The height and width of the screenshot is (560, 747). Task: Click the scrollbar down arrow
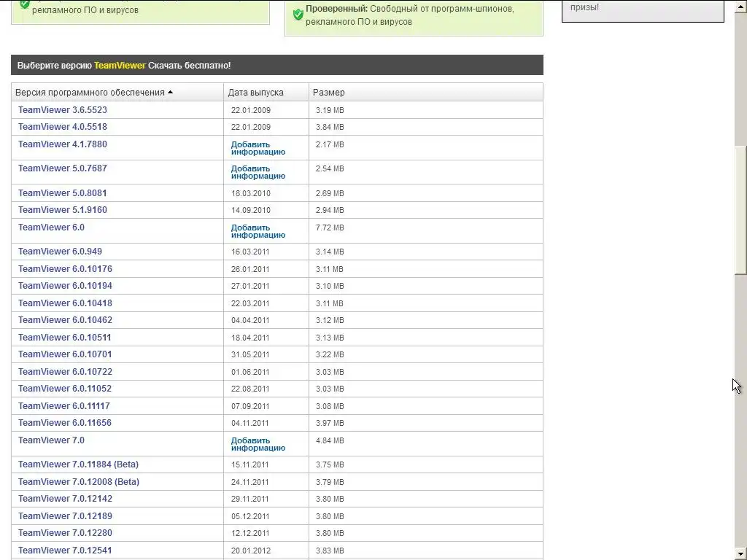(x=741, y=554)
